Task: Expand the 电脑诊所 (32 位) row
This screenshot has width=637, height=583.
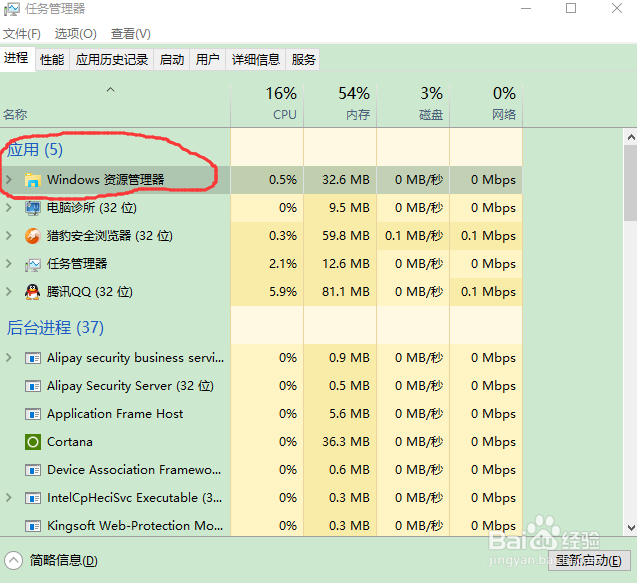Action: [9, 207]
